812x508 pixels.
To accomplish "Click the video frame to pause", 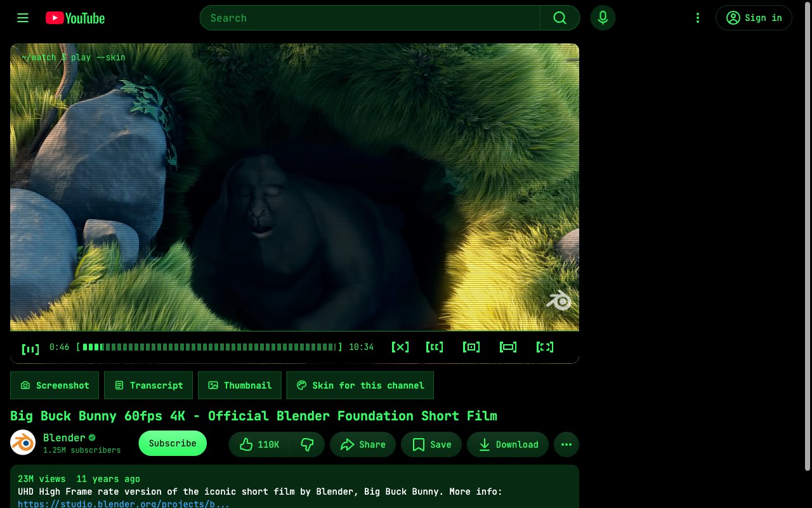I will point(294,187).
